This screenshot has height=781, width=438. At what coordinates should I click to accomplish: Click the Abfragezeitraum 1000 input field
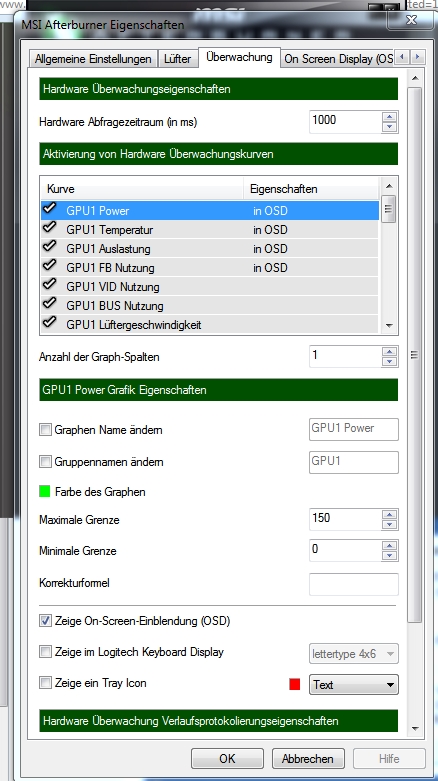click(345, 122)
